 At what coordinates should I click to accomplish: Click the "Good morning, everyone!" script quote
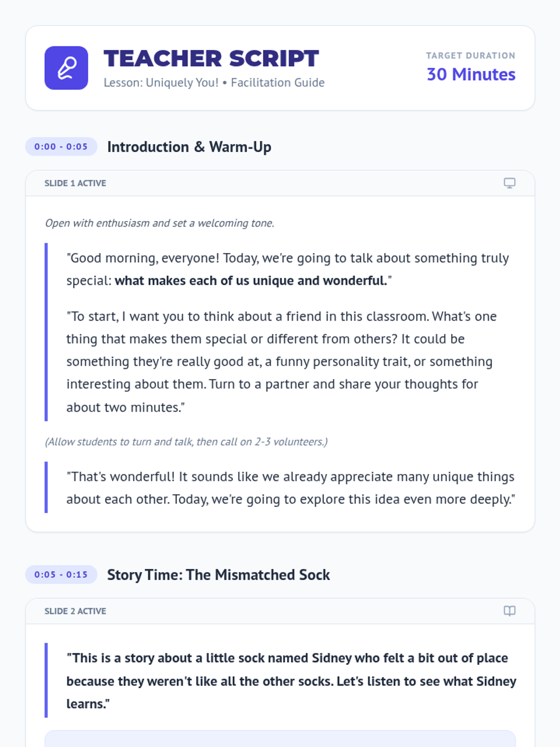coord(287,259)
